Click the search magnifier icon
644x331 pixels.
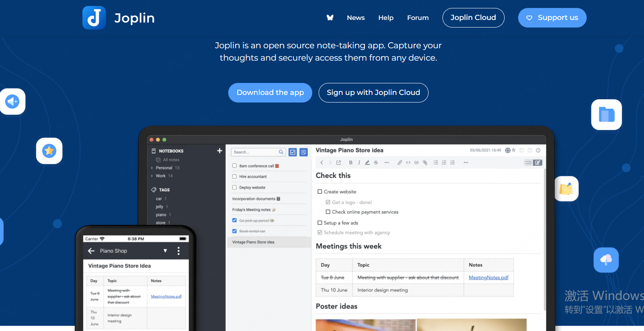[x=281, y=152]
